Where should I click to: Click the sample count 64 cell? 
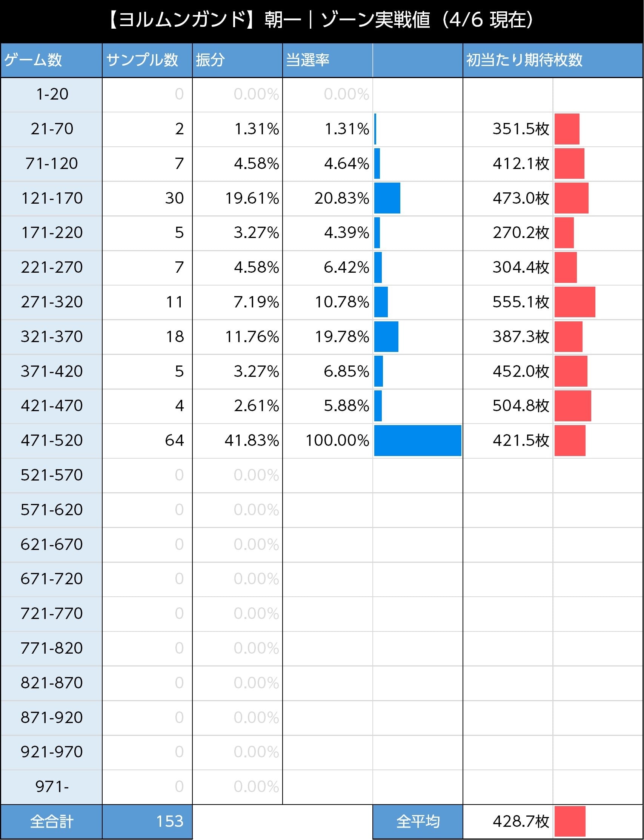(174, 440)
